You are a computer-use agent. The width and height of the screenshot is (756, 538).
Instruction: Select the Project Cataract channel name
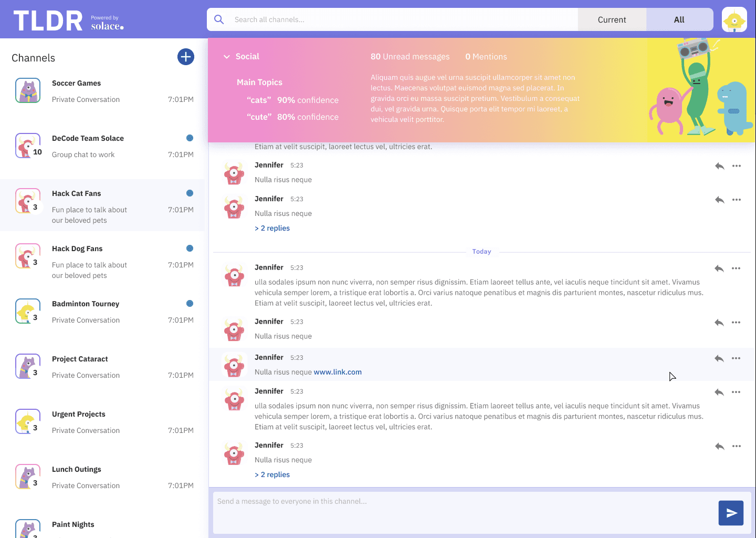[x=80, y=359]
